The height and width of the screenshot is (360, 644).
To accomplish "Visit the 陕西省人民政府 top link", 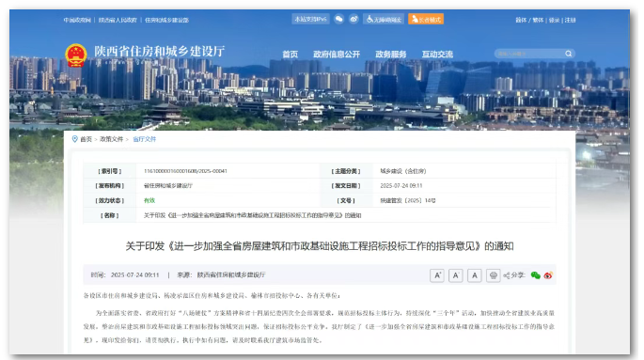I will tap(118, 20).
